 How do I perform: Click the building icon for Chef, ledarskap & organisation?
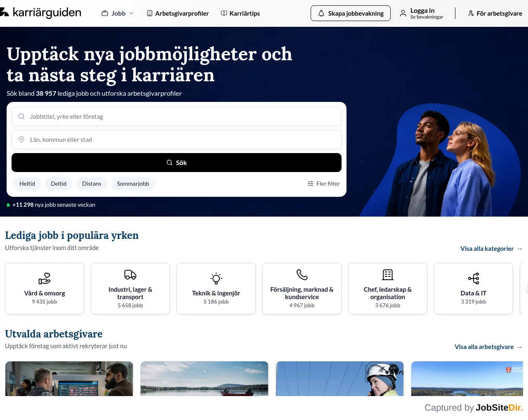pyautogui.click(x=388, y=275)
